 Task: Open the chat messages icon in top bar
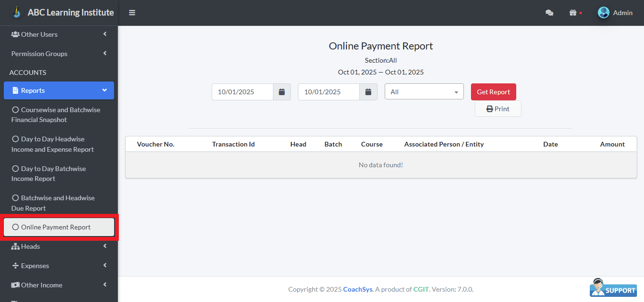coord(549,13)
